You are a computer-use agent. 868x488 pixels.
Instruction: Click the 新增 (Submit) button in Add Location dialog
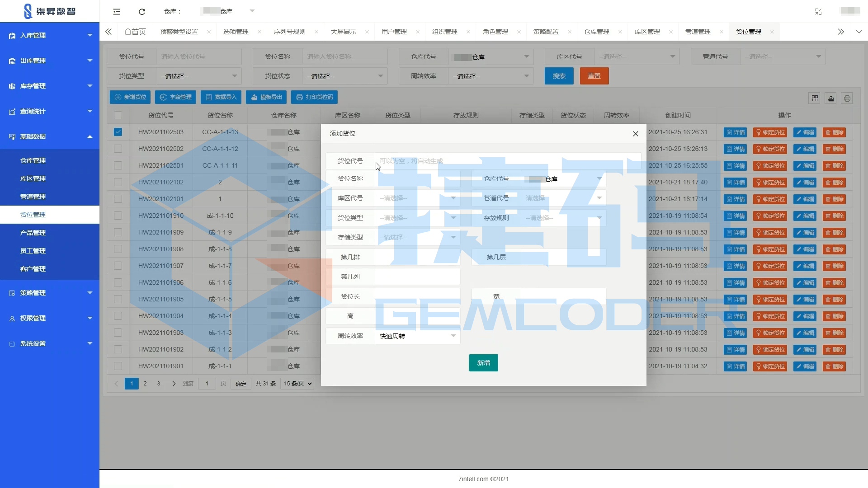483,362
